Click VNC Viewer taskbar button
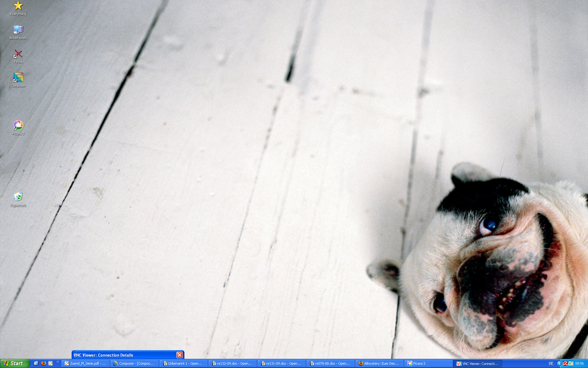 [478, 364]
